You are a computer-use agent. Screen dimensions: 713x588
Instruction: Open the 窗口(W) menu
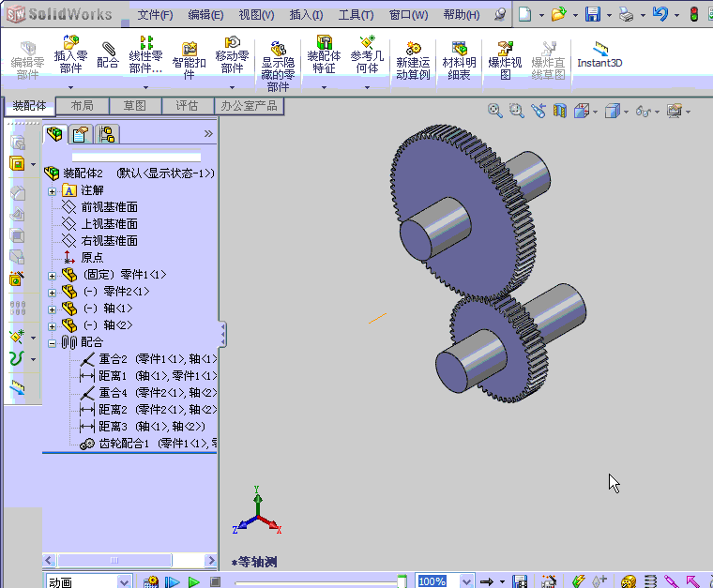pos(408,15)
